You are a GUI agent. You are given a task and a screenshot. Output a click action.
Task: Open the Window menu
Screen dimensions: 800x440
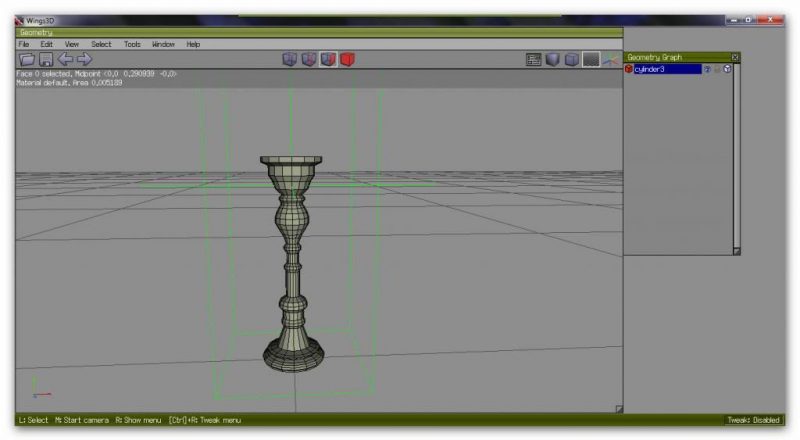click(x=163, y=44)
